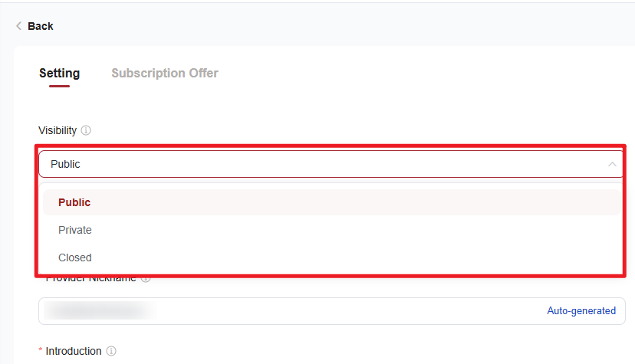Click the info icon next to Introduction
The image size is (635, 364).
(x=111, y=351)
